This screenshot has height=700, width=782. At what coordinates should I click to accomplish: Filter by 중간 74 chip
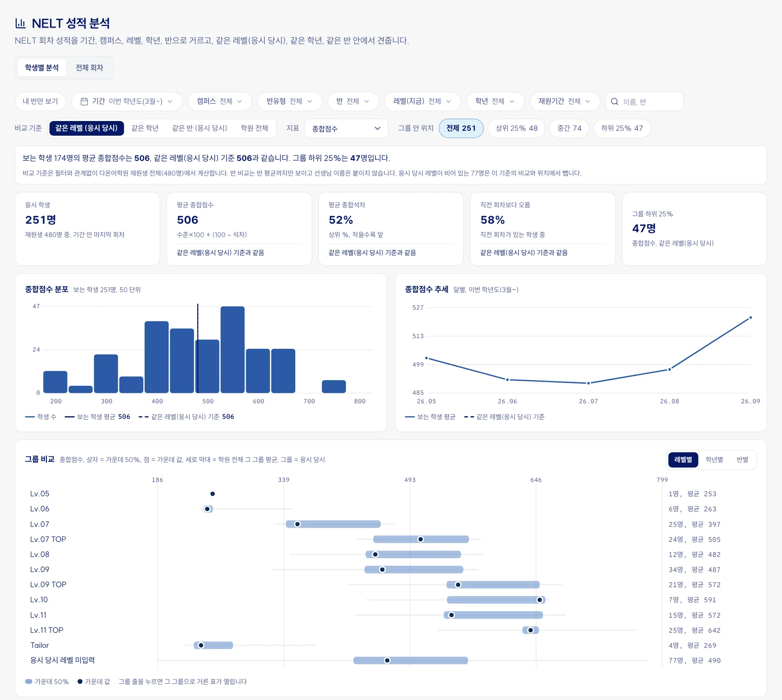point(569,128)
